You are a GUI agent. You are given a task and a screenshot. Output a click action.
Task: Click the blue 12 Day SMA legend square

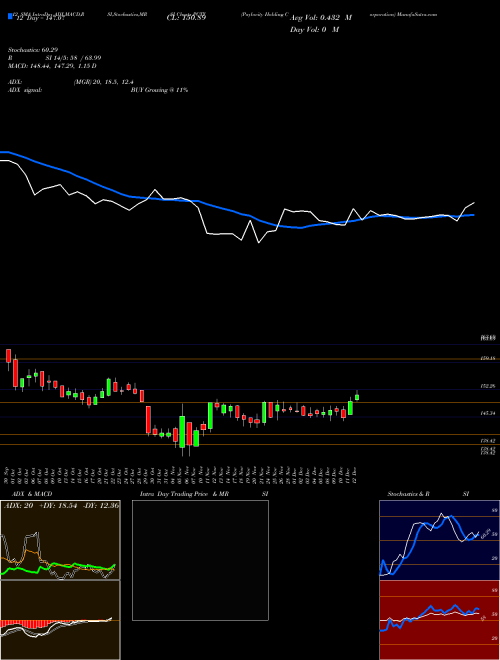click(x=11, y=17)
